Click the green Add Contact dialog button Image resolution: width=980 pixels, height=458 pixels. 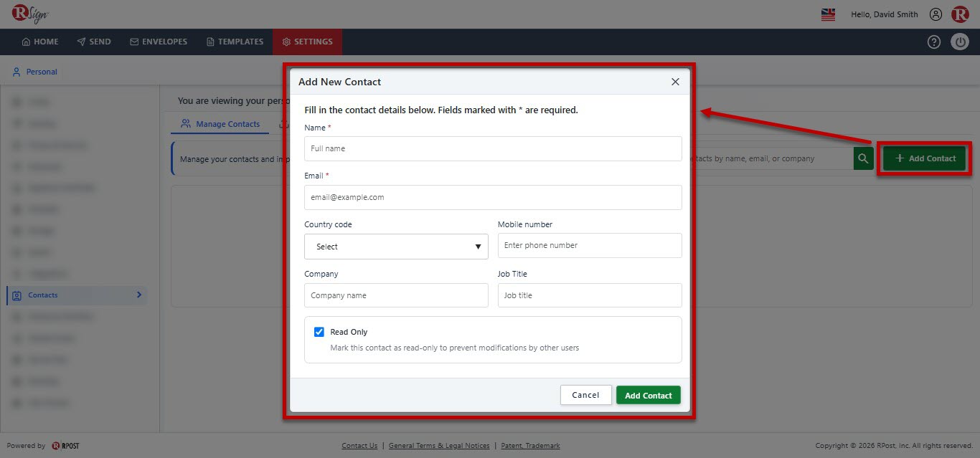[649, 395]
